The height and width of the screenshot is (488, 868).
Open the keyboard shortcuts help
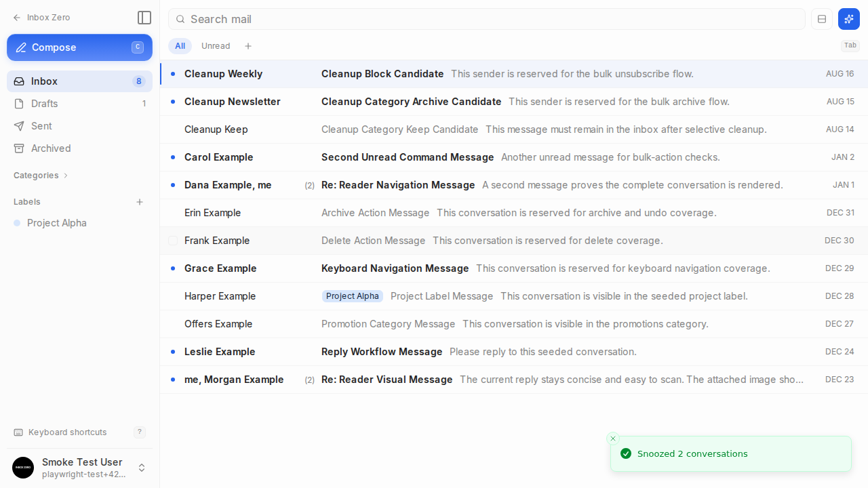tap(79, 432)
